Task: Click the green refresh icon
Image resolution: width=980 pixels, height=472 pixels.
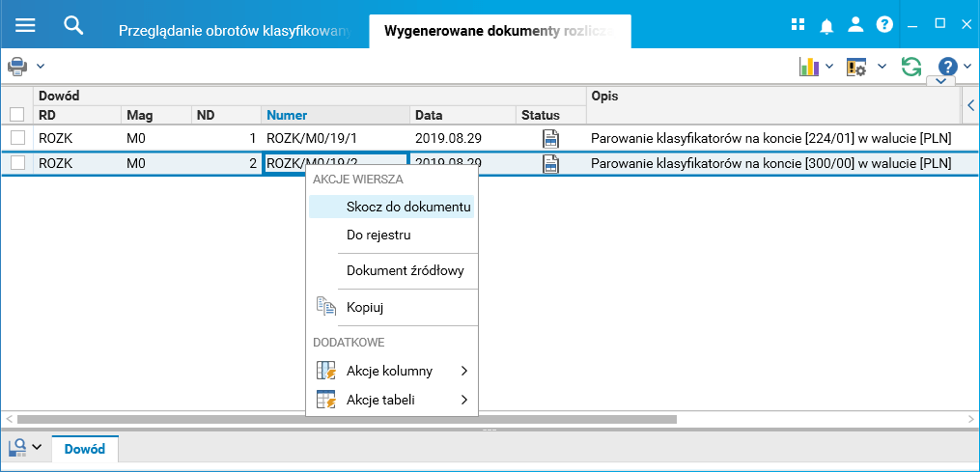Action: point(910,67)
